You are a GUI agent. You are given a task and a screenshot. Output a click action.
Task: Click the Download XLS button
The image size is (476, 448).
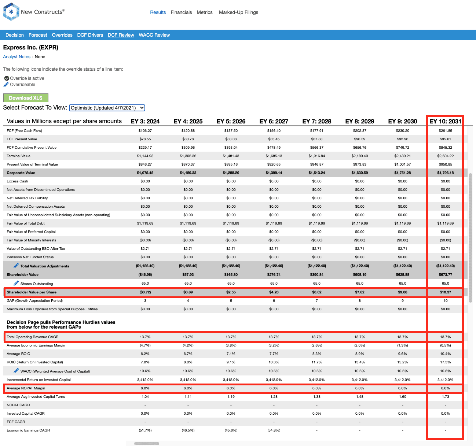(x=26, y=98)
